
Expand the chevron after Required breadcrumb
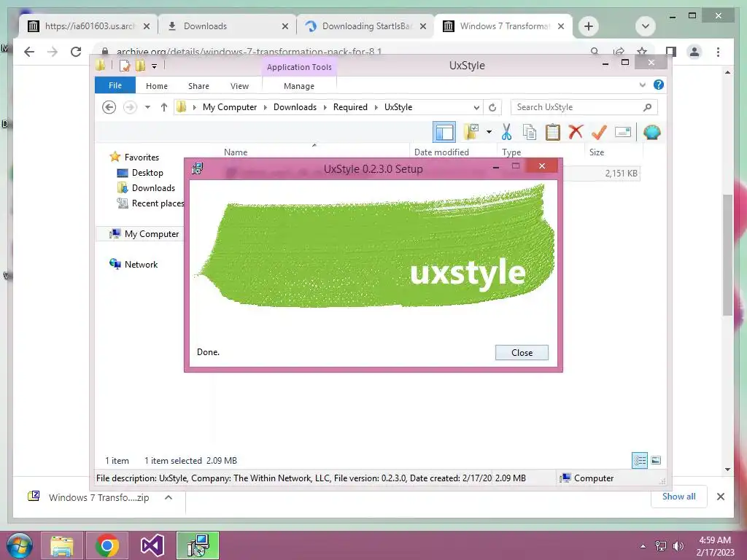pos(376,107)
